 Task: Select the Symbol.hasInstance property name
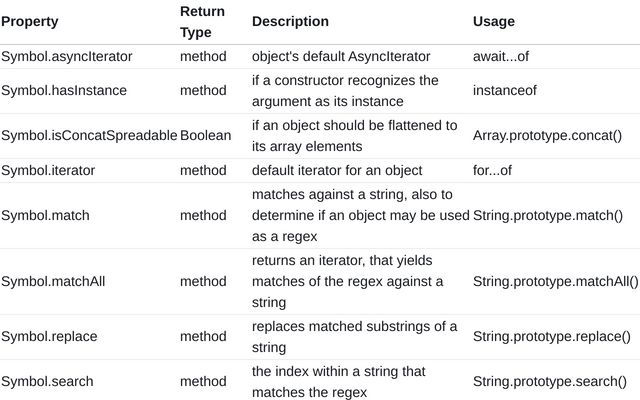click(64, 90)
